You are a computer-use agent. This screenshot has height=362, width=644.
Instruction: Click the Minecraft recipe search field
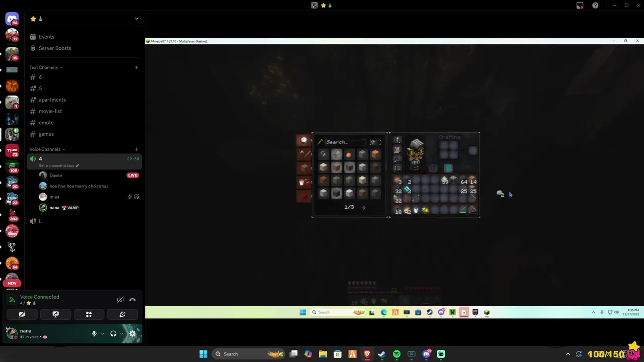[x=345, y=142]
